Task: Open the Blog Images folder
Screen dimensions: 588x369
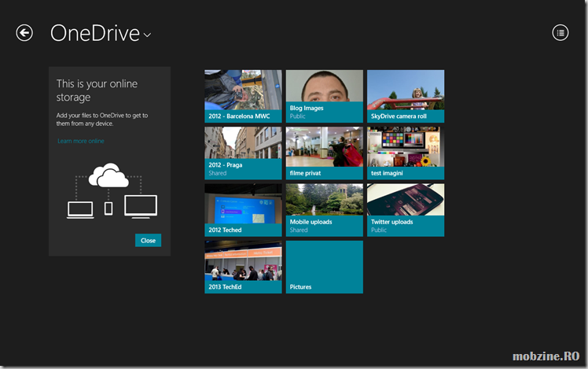Action: [x=325, y=96]
